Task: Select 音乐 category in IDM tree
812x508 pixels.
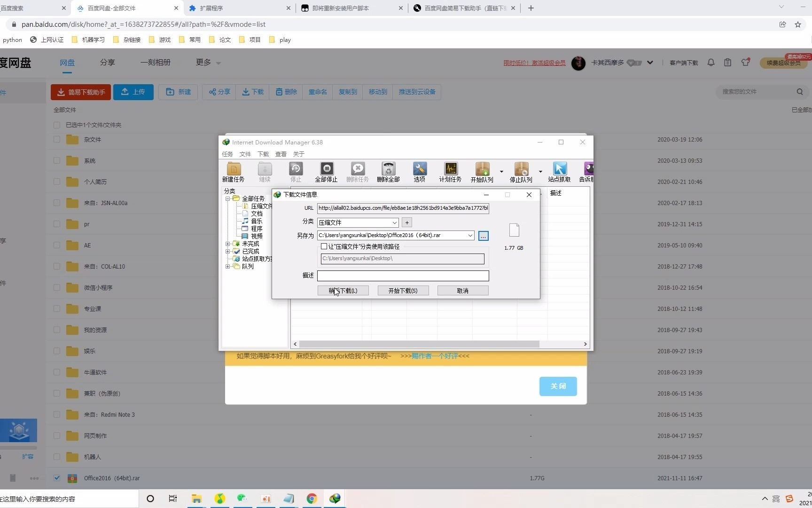Action: point(257,221)
